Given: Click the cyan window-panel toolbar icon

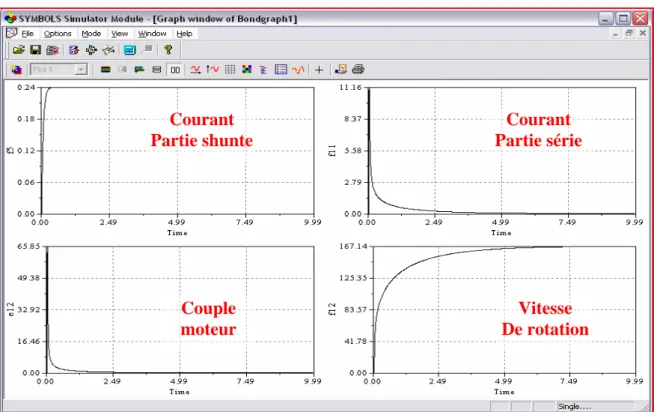Looking at the screenshot, I should coord(130,50).
